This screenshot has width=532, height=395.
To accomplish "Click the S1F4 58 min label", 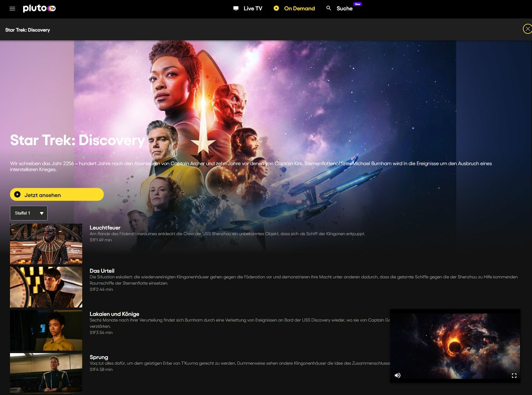I will [101, 370].
